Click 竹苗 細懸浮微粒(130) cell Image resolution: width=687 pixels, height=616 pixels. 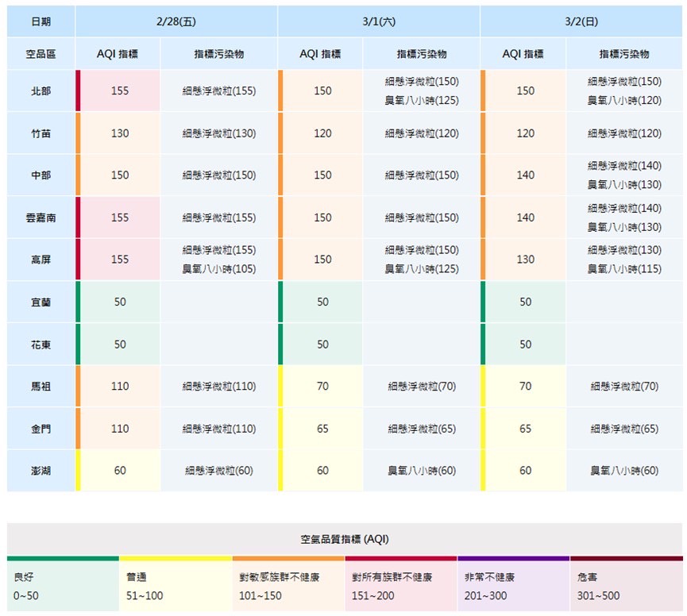tap(219, 133)
